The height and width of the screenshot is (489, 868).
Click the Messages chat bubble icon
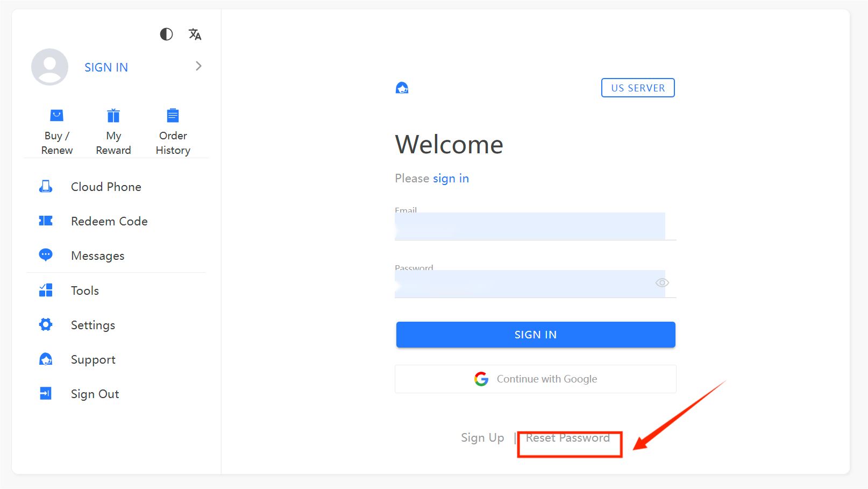point(46,255)
